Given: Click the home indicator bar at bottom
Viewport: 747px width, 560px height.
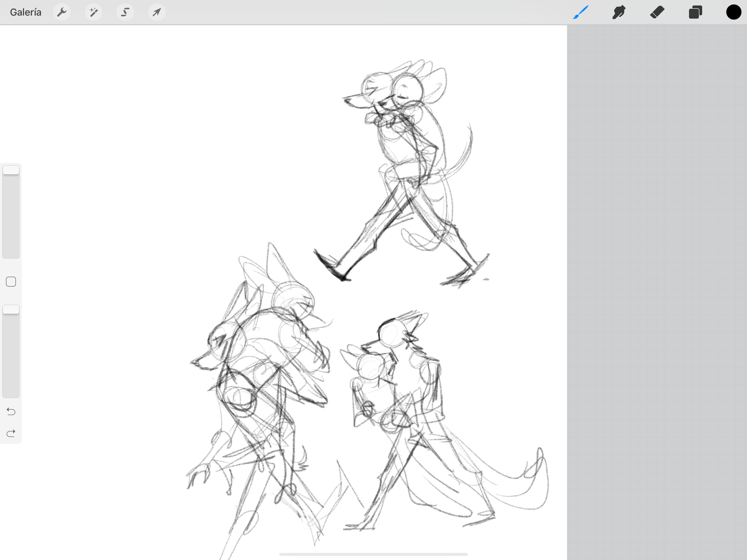Looking at the screenshot, I should coord(373,554).
